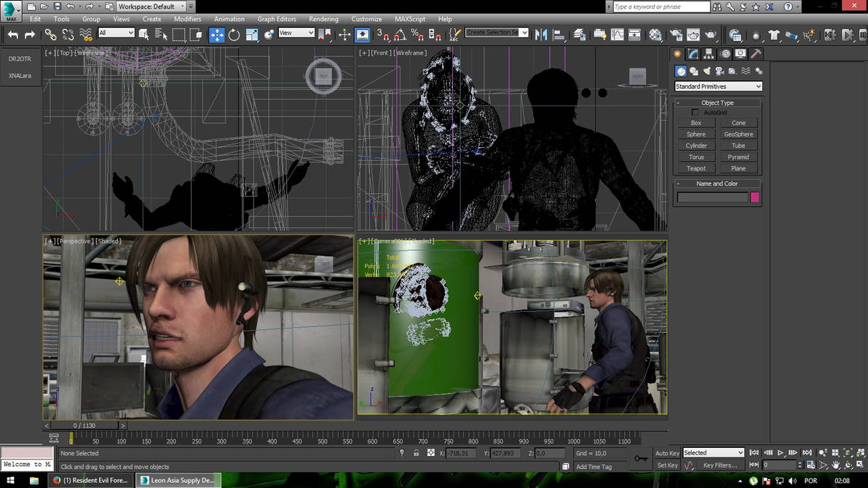Open the Standard Primitives dropdown
The height and width of the screenshot is (488, 868).
coord(718,86)
